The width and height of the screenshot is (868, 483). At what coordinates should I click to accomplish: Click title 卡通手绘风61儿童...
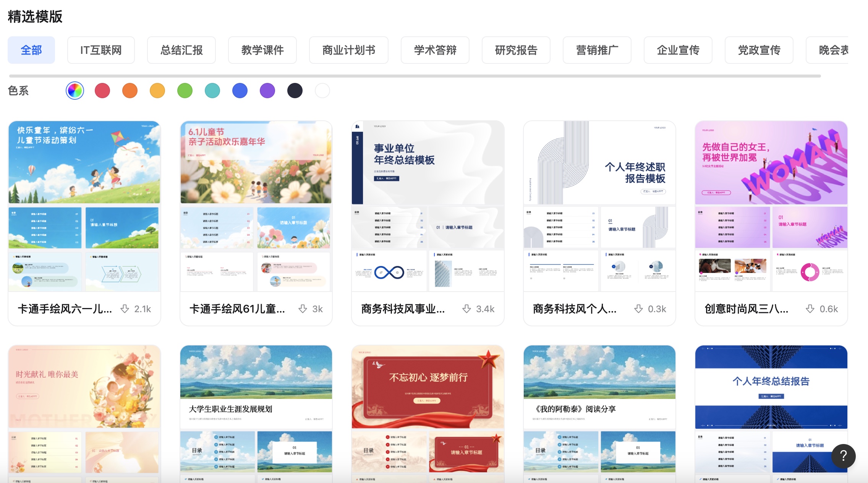(237, 309)
